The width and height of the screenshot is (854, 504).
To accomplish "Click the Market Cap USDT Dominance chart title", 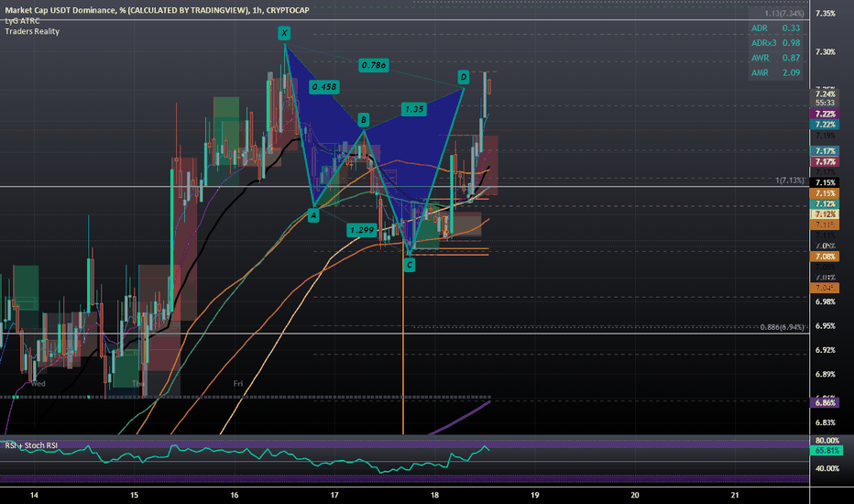I will (x=157, y=10).
